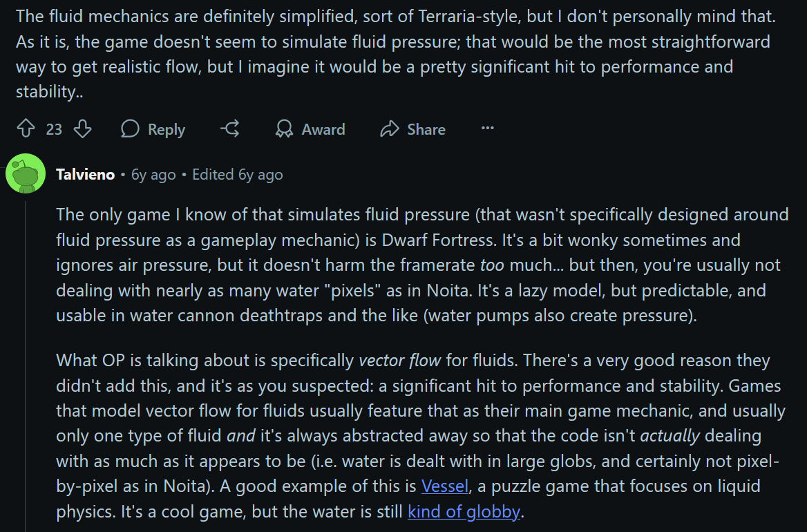
Task: Click the first "6y ago" comment timestamp
Action: click(x=153, y=175)
